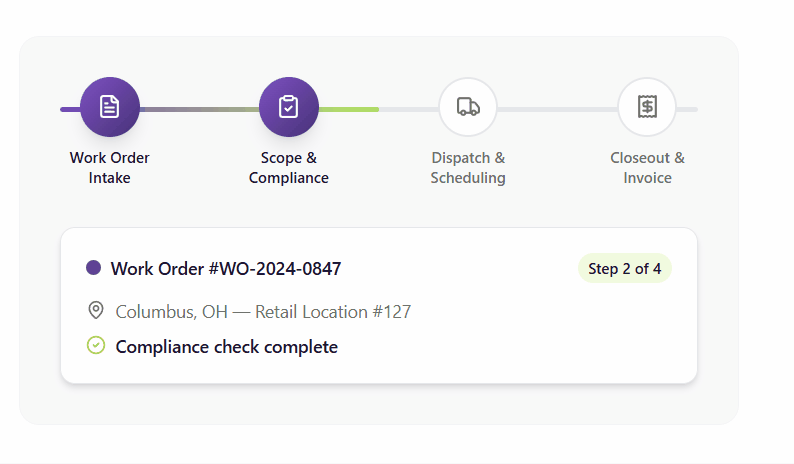This screenshot has height=464, width=794.
Task: Click the Columbus, OH Retail Location #127 text
Action: (263, 312)
